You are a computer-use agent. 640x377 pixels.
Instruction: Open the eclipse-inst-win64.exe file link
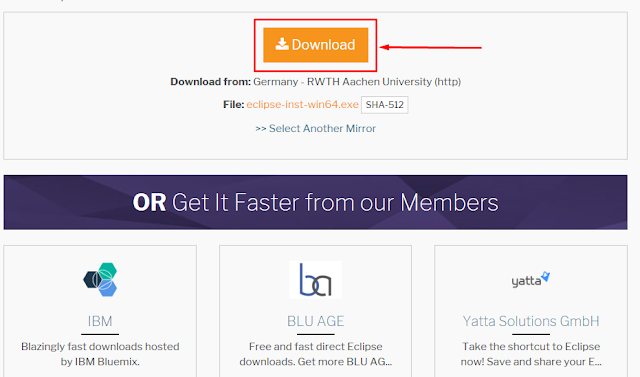click(x=302, y=104)
